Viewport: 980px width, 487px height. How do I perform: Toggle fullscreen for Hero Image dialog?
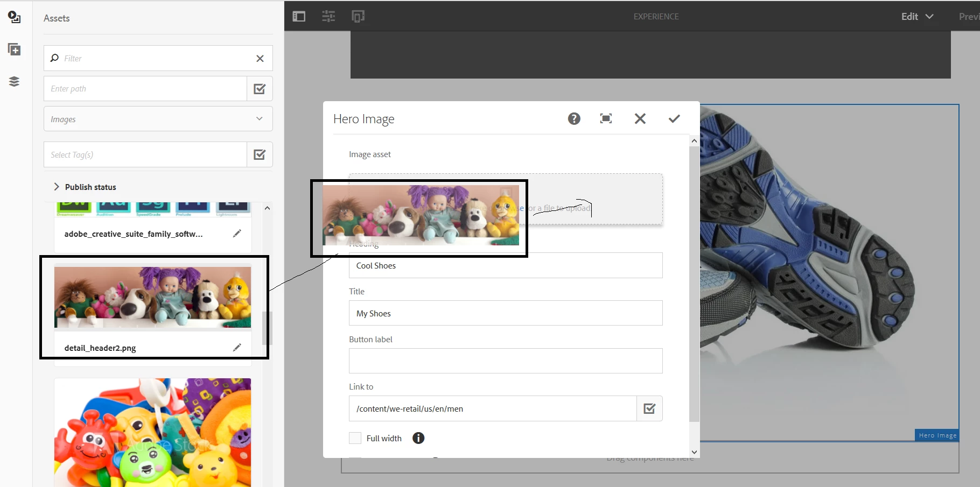coord(606,118)
